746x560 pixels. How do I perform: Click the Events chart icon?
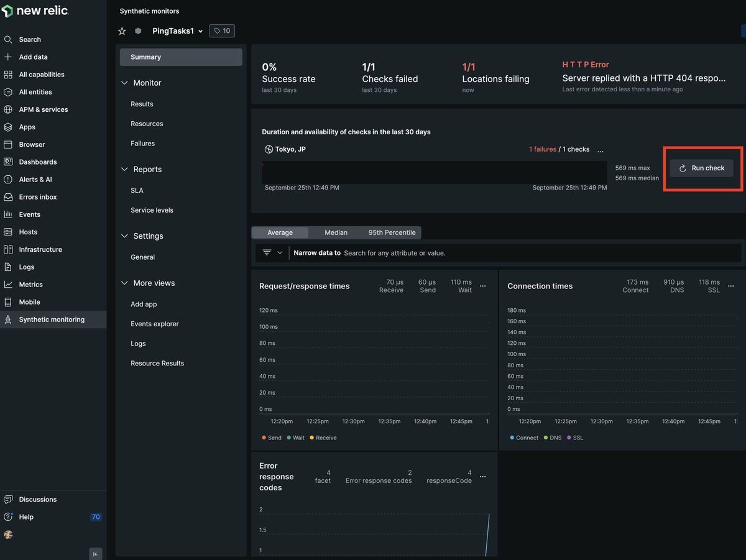click(x=8, y=214)
